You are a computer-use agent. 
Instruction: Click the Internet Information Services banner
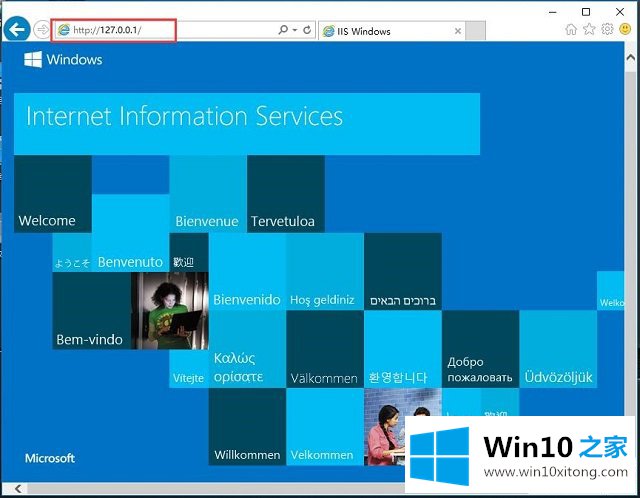point(247,124)
